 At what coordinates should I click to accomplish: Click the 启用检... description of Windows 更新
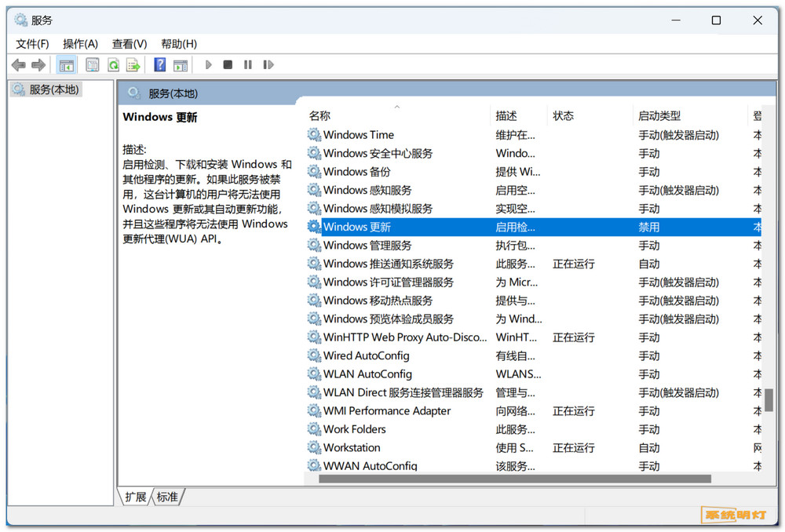[x=515, y=228]
